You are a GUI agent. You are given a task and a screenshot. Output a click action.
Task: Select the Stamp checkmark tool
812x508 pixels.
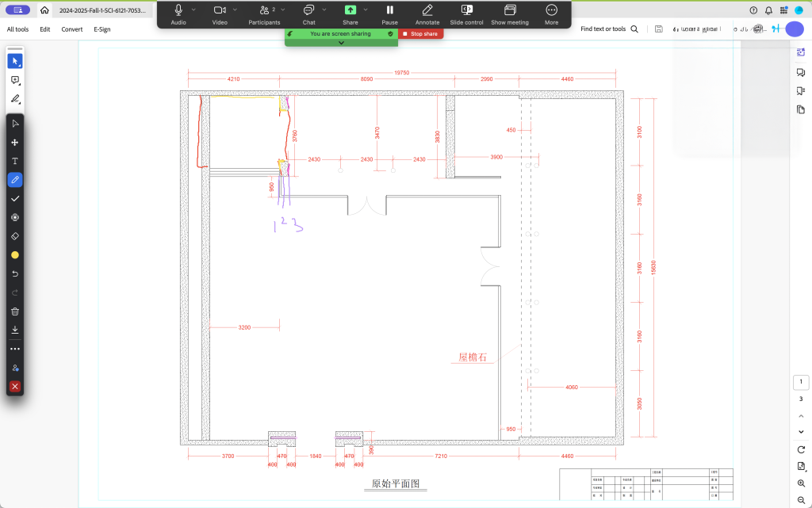tap(15, 199)
